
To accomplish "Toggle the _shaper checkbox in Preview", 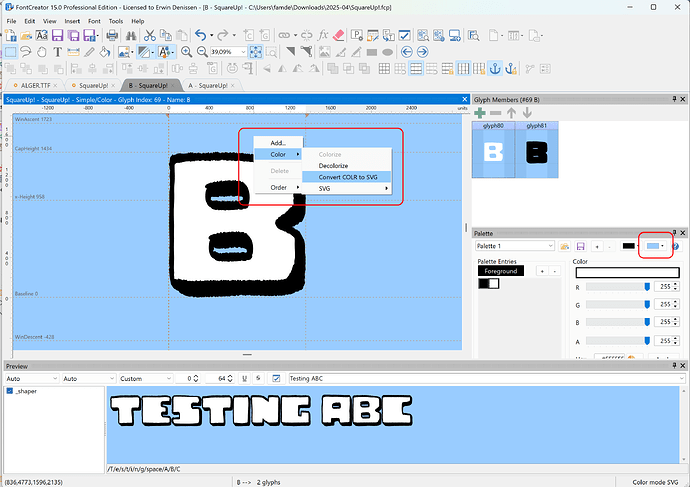I will [x=11, y=392].
